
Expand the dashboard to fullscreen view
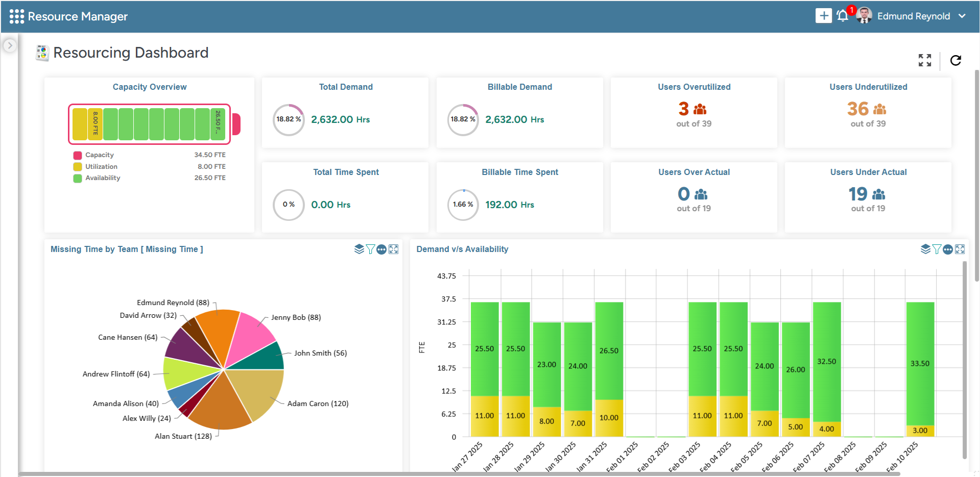[925, 60]
